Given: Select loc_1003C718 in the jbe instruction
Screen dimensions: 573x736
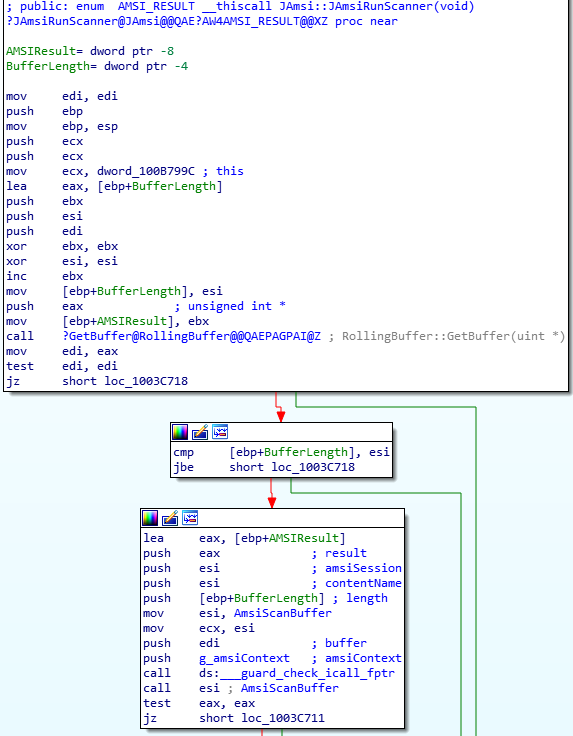Looking at the screenshot, I should point(313,467).
